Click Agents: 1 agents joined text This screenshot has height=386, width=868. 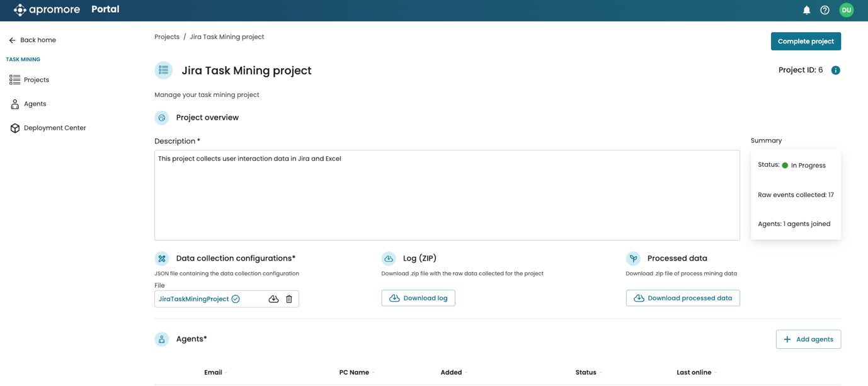(794, 224)
